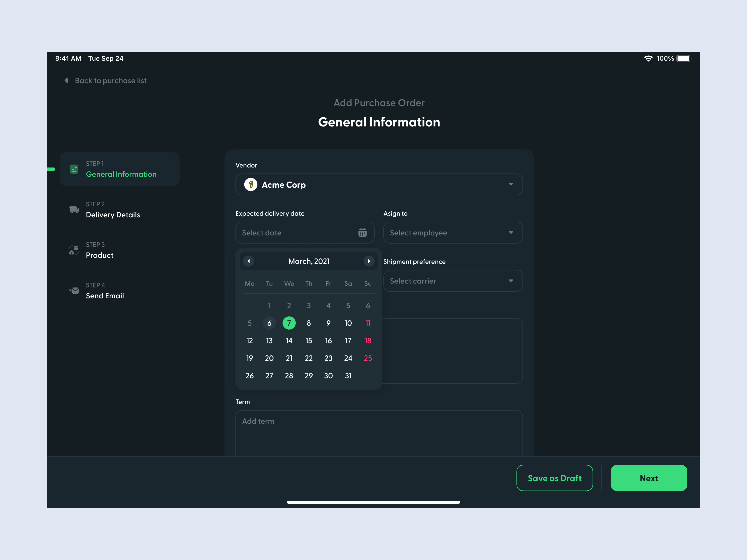
Task: Click the Product box icon for Step 3
Action: 74,250
